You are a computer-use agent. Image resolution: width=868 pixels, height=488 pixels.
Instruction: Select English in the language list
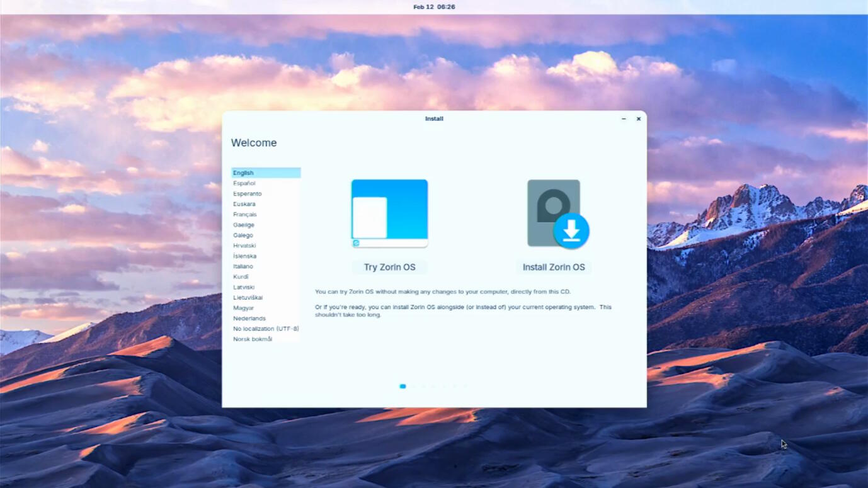pyautogui.click(x=266, y=173)
